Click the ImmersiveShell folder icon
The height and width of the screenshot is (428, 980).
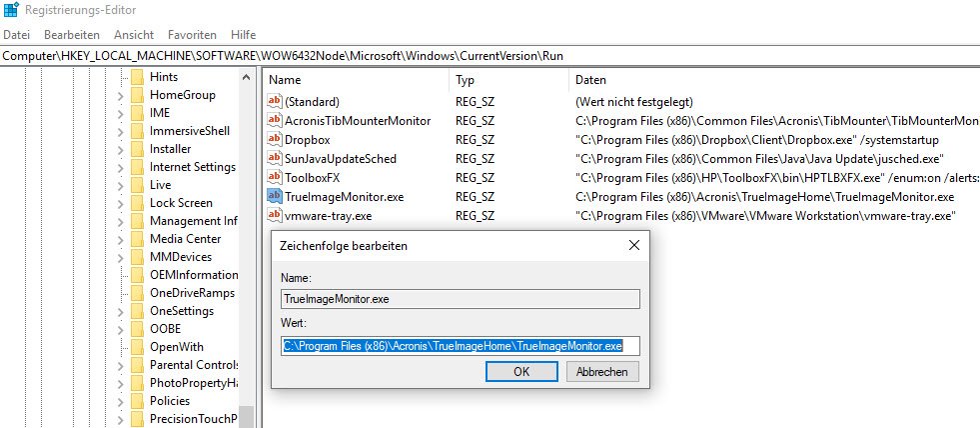point(138,131)
